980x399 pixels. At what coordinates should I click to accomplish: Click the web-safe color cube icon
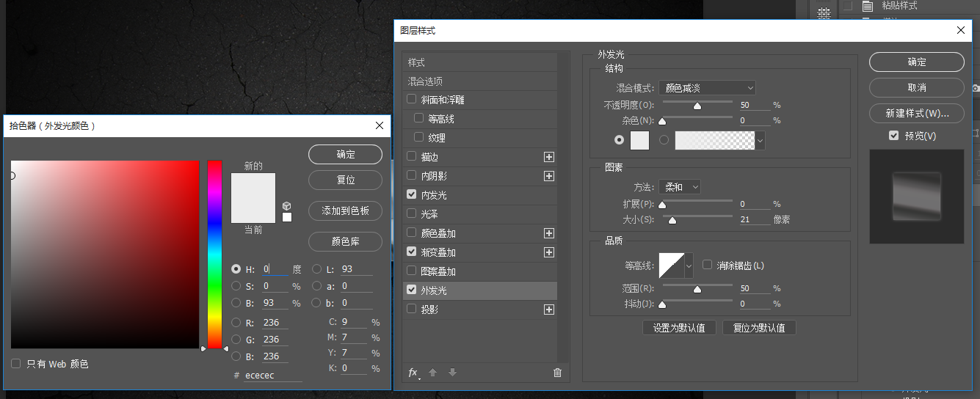pyautogui.click(x=287, y=206)
